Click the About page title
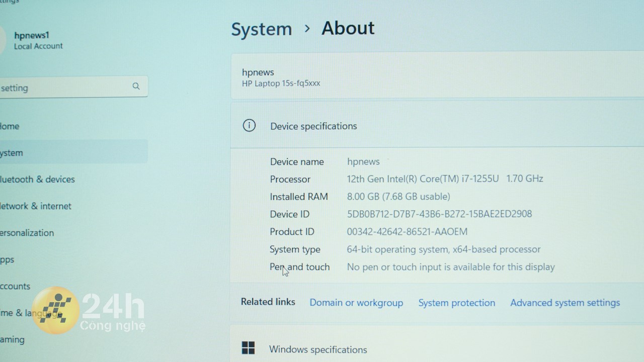Screen dimensions: 644x362 (348, 28)
